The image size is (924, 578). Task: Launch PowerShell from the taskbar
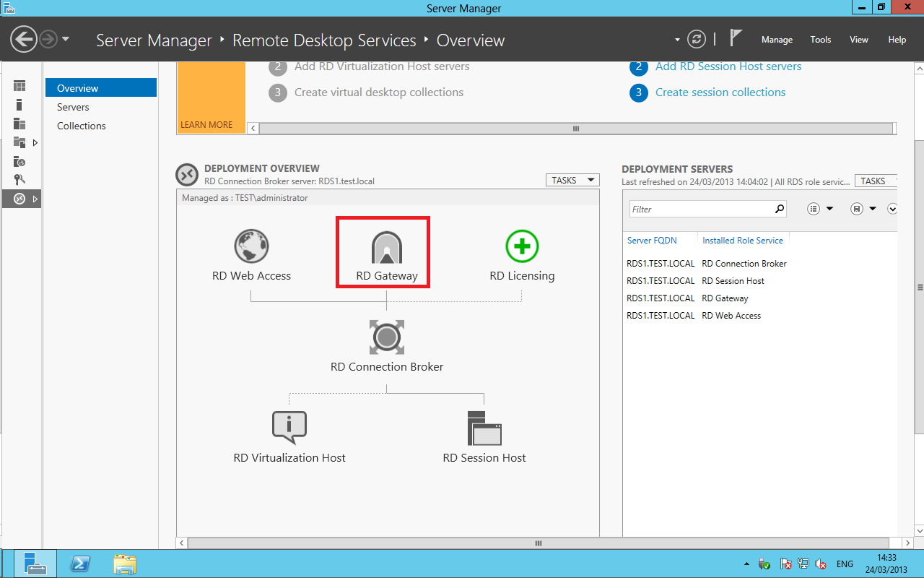click(x=79, y=564)
